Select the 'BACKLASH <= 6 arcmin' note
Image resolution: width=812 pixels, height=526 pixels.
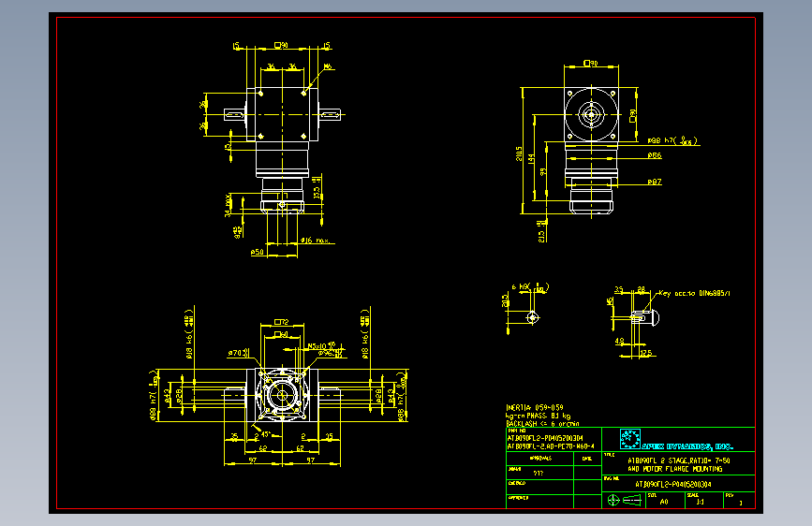[x=542, y=423]
